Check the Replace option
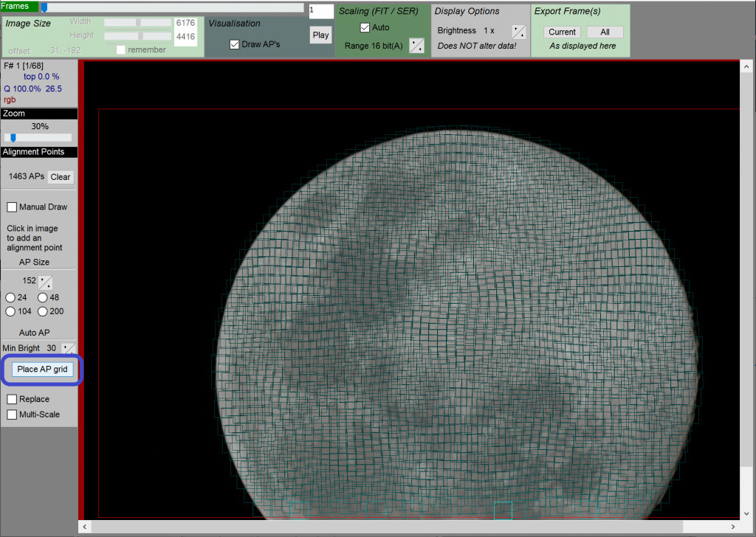Image resolution: width=756 pixels, height=537 pixels. [x=12, y=399]
